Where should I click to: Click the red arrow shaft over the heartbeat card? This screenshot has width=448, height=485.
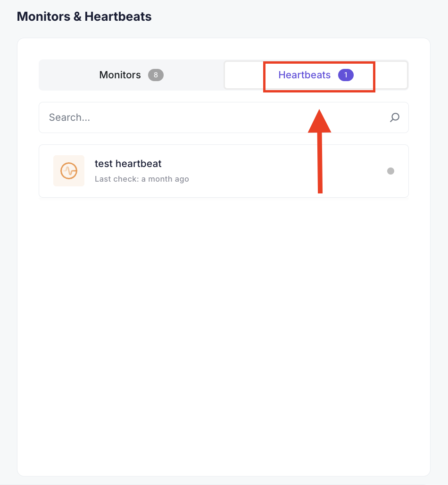pos(320,163)
